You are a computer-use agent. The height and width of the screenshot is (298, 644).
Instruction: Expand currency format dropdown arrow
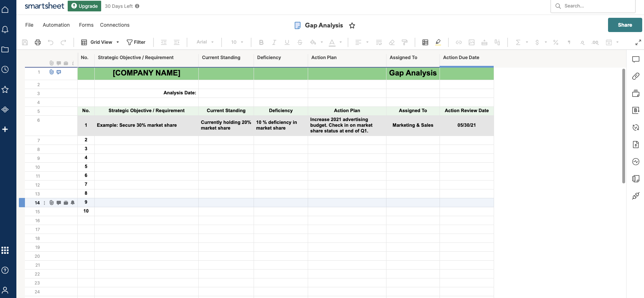546,42
